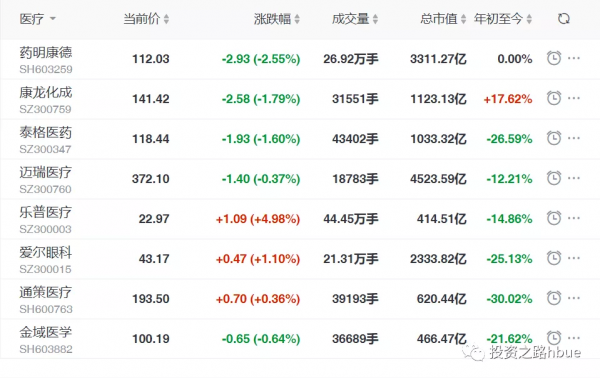600x378 pixels.
Task: Open stock 乐普医疗 SZ300003
Action: pyautogui.click(x=46, y=220)
